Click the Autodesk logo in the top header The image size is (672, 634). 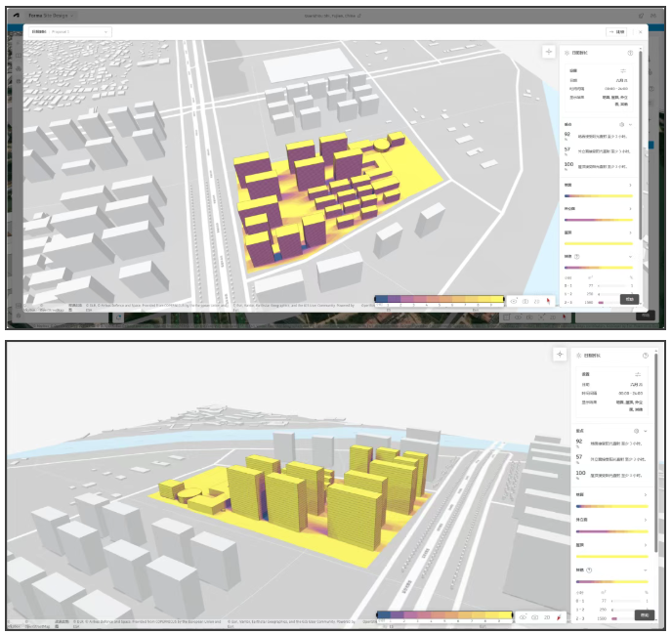click(17, 16)
